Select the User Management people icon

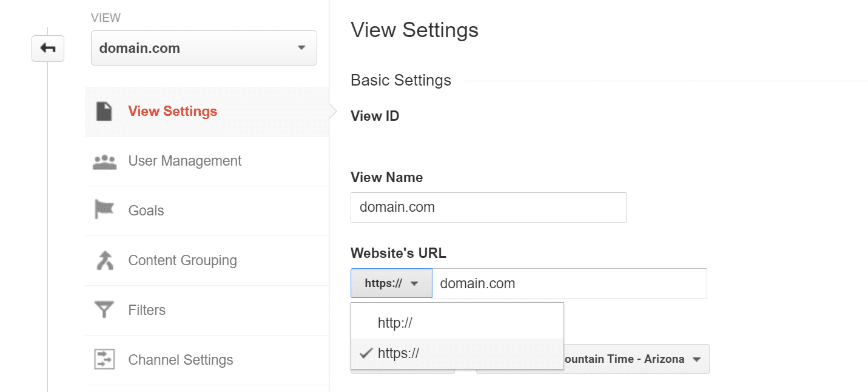click(104, 161)
